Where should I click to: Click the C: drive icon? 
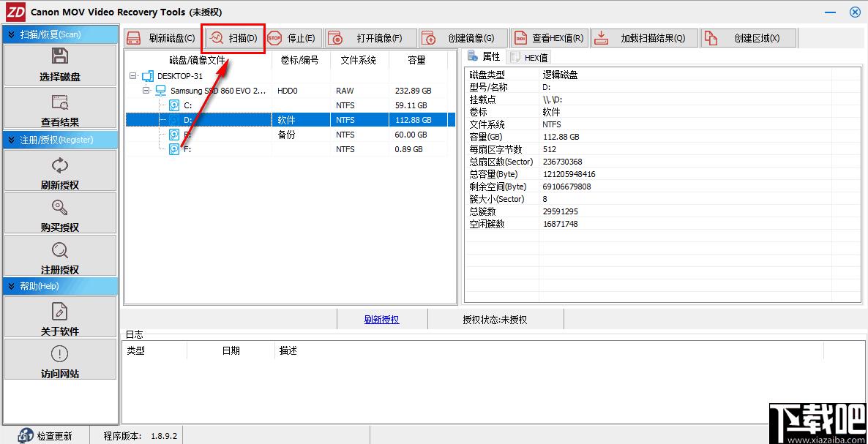[x=174, y=105]
